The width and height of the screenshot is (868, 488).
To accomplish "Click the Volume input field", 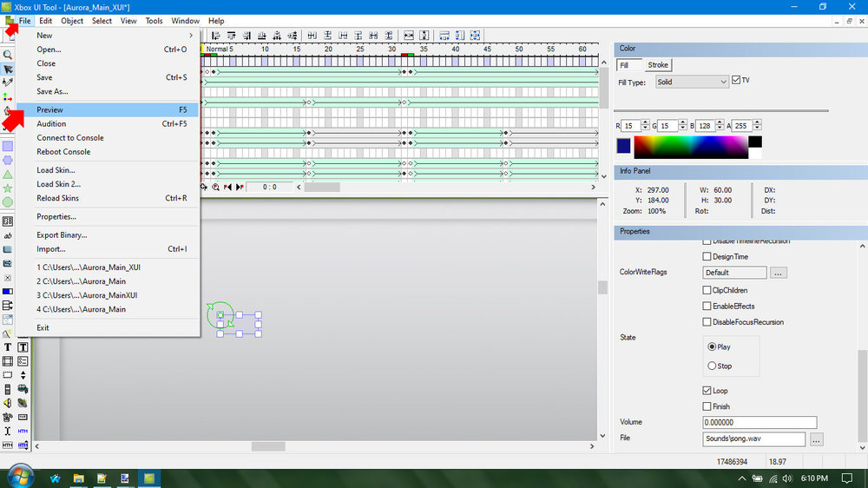I will tap(759, 422).
